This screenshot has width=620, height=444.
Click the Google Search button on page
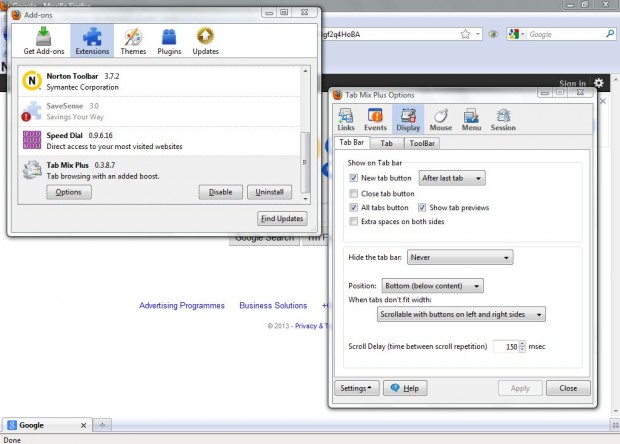(265, 240)
